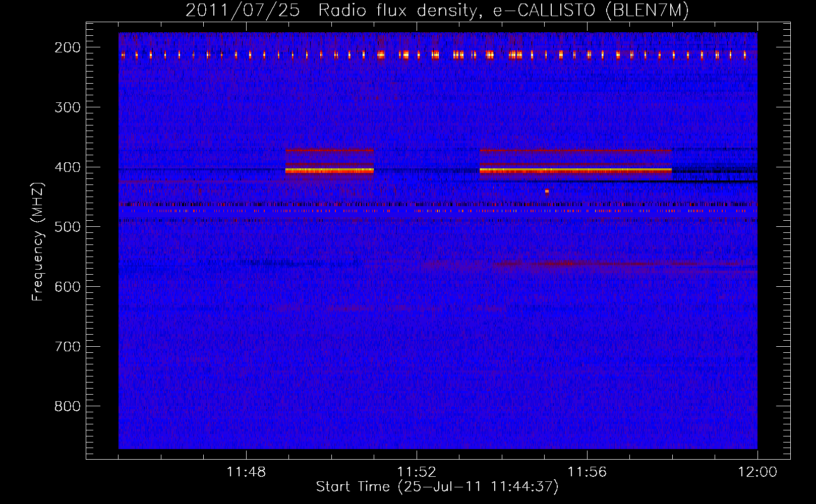Click the 11:52 time tick label
Screen dimensions: 816x504
tap(417, 472)
